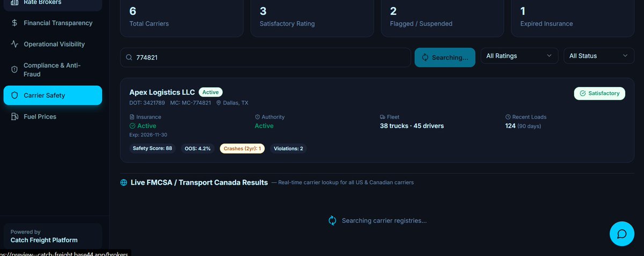Screen dimensions: 644x256
Task: Open the Expired Insurance stat card
Action: tap(573, 18)
